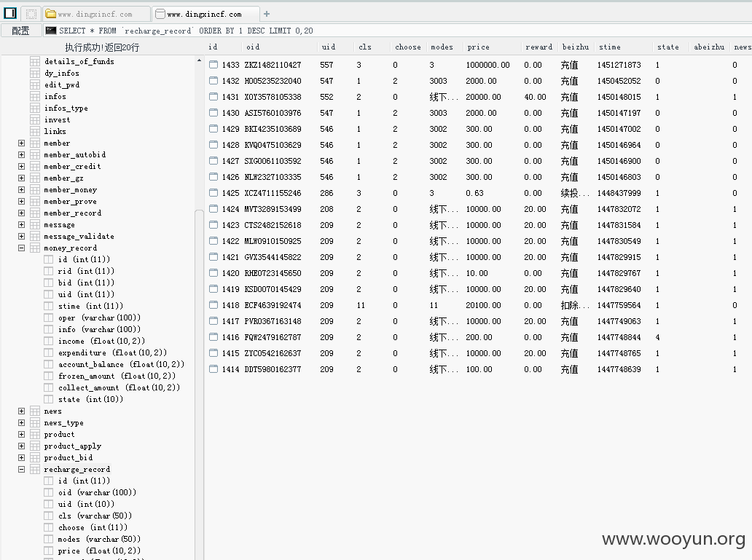Expand the member table node
This screenshot has width=752, height=560.
pos(22,143)
